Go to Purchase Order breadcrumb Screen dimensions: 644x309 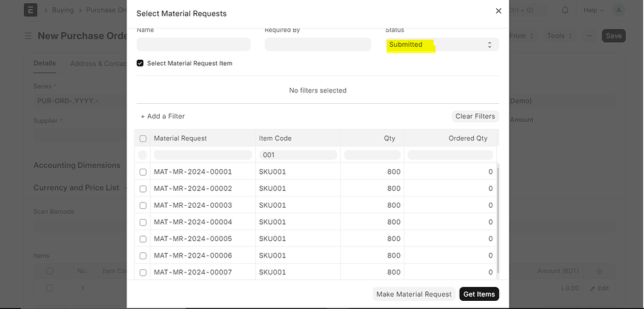[x=106, y=10]
